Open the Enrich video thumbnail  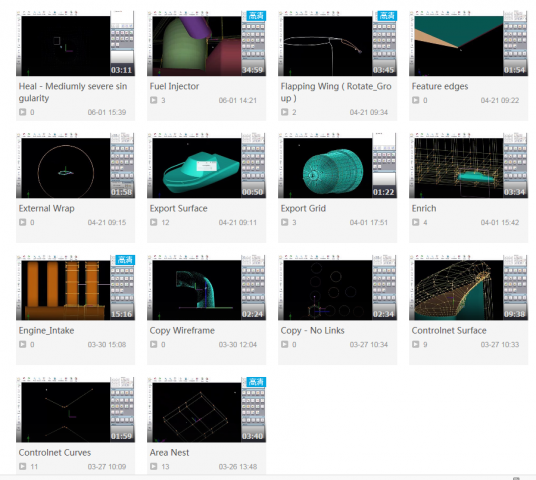pos(468,165)
